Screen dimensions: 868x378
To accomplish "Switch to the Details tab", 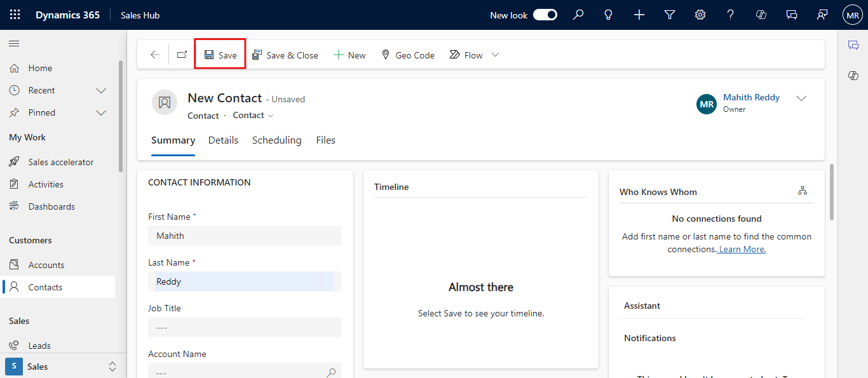I will (223, 140).
